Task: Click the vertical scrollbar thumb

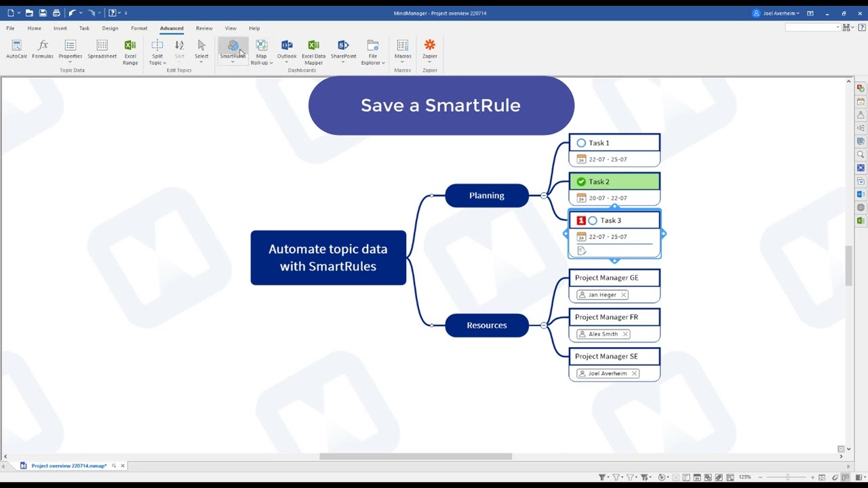Action: pos(848,266)
